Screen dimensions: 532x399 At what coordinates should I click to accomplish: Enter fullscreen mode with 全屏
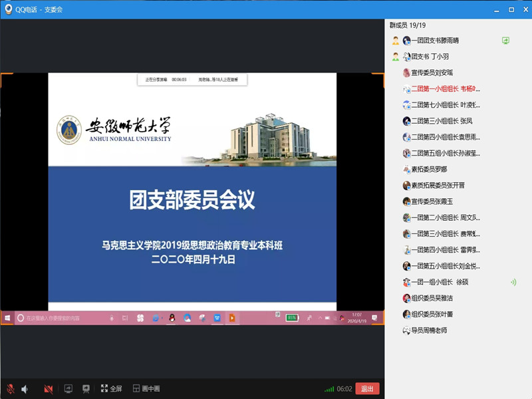(x=111, y=389)
